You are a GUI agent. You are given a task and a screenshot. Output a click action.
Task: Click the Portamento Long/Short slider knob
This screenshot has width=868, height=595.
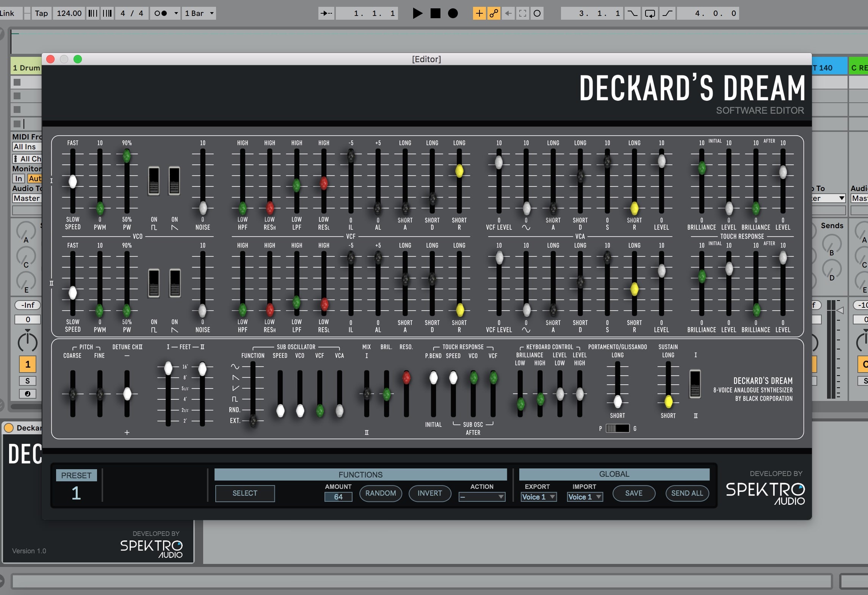617,401
